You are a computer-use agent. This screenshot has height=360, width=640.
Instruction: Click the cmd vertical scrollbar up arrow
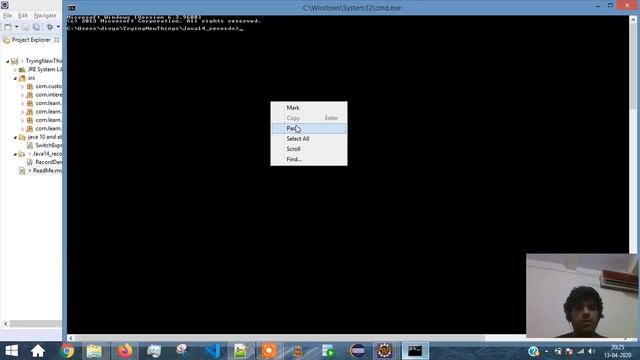click(633, 20)
